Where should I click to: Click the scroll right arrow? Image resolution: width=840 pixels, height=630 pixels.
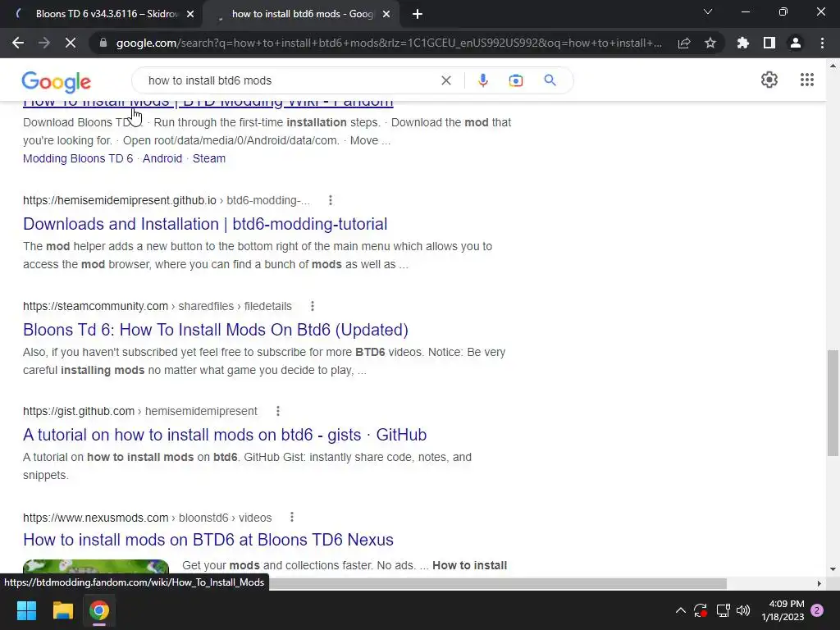(x=819, y=583)
